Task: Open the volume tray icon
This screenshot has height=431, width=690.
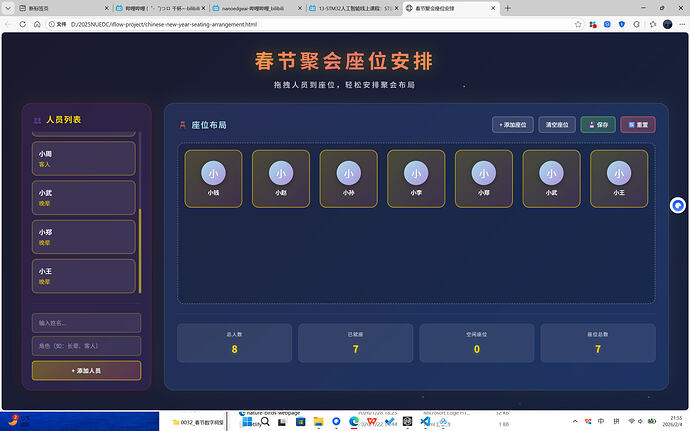Action: (x=640, y=421)
